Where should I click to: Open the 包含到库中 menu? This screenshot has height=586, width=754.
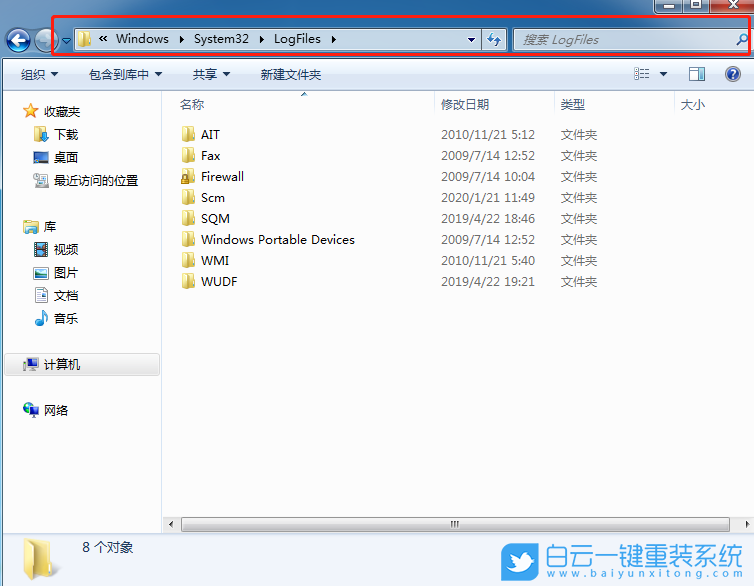(x=125, y=75)
